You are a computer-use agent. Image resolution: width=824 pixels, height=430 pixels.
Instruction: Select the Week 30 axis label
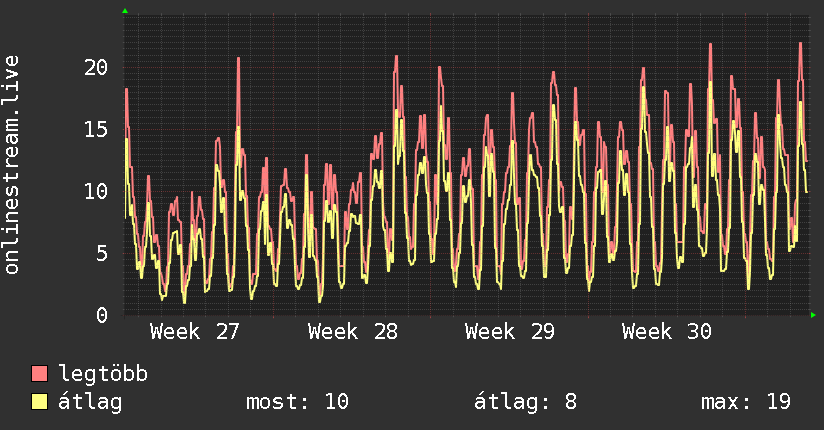tap(667, 332)
